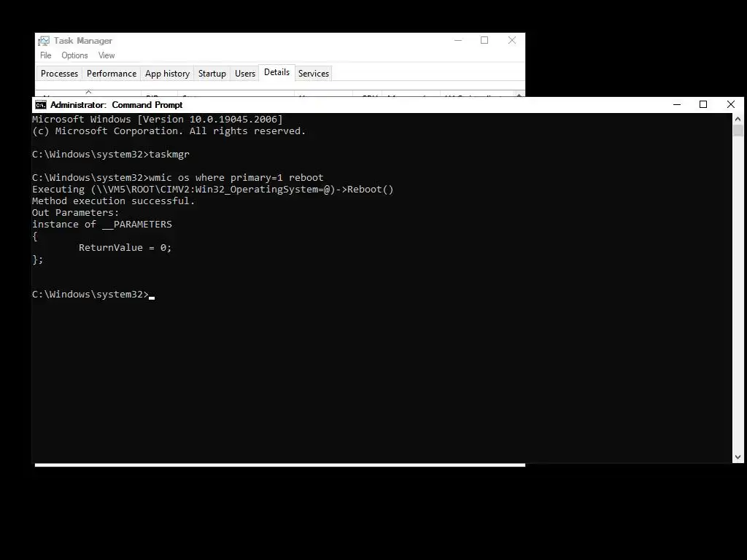Click the 'Administrator: Command Prompt' title text
This screenshot has width=747, height=560.
click(116, 105)
